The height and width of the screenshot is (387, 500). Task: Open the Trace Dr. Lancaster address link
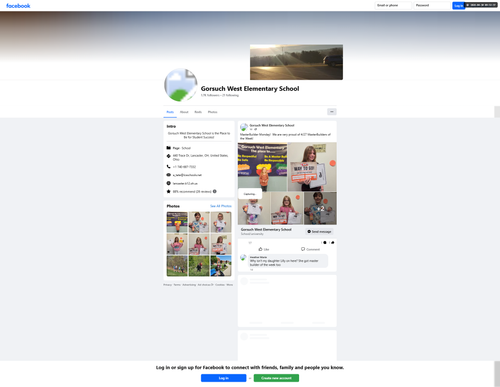[200, 157]
